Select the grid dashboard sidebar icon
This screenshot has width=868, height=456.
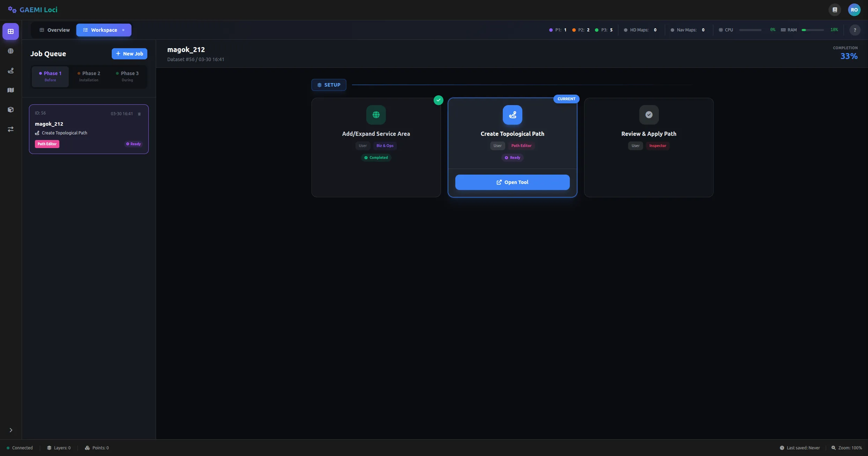point(11,31)
